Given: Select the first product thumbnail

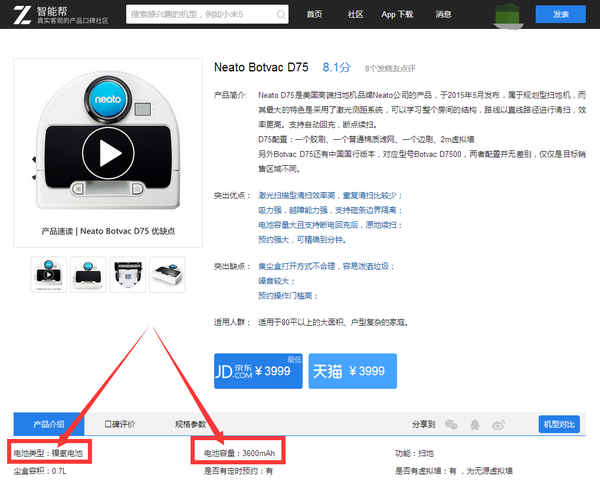Looking at the screenshot, I should (x=49, y=274).
